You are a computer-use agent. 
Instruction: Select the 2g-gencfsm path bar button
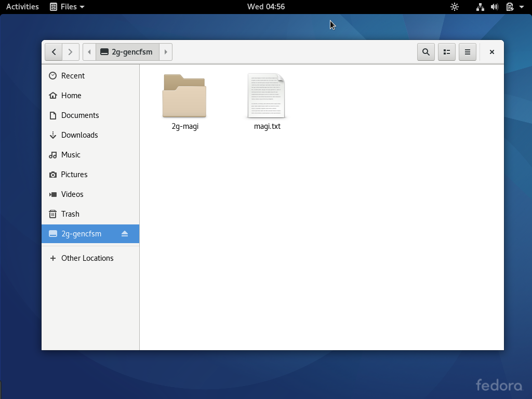tap(127, 52)
